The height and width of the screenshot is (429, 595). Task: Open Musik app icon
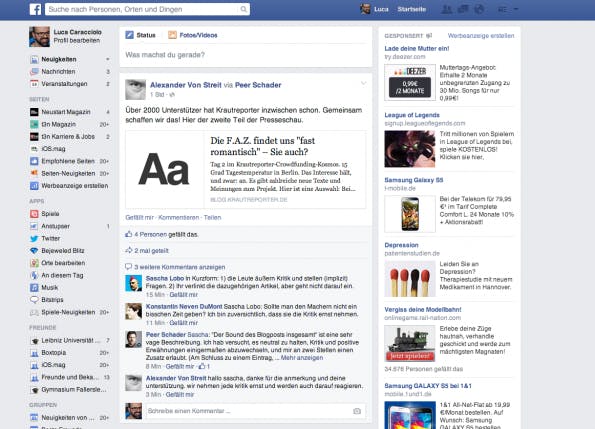(x=34, y=287)
